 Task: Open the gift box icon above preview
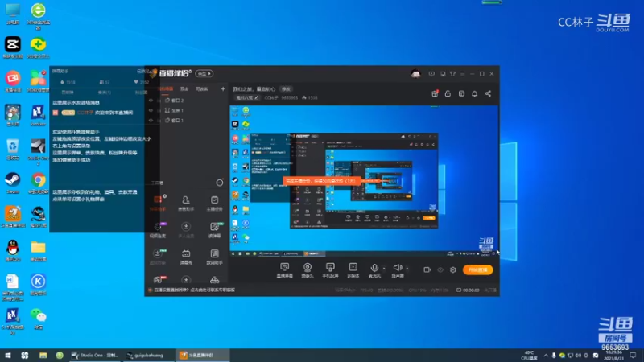pos(435,93)
